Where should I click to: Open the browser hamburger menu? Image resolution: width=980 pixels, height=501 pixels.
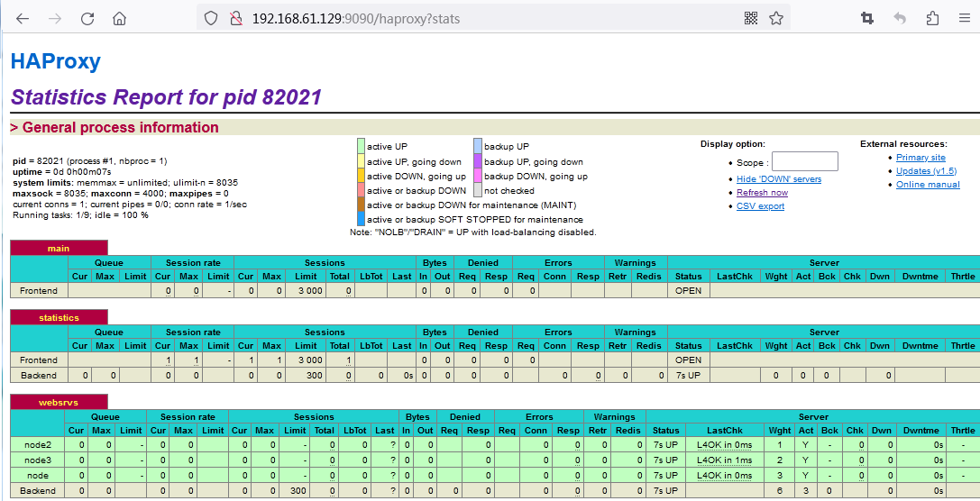coord(965,19)
